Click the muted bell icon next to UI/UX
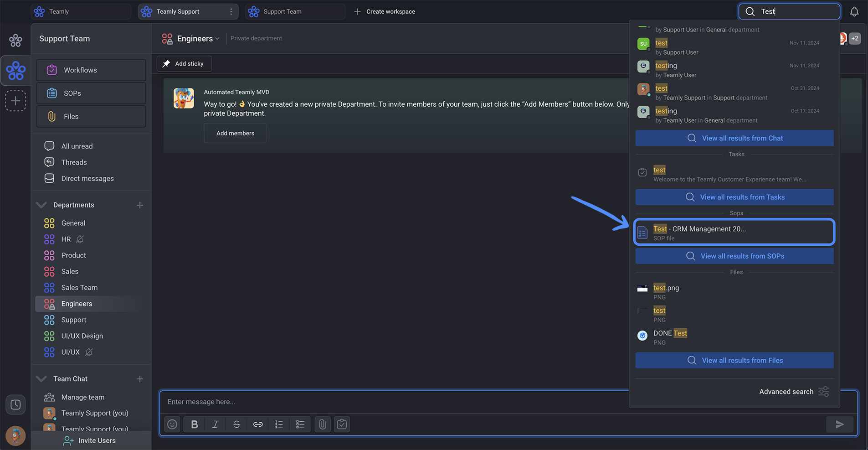The width and height of the screenshot is (868, 450). point(89,352)
